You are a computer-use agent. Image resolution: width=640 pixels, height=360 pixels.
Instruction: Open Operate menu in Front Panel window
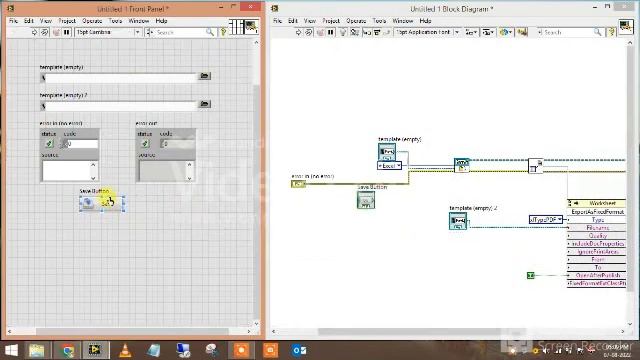click(x=92, y=21)
